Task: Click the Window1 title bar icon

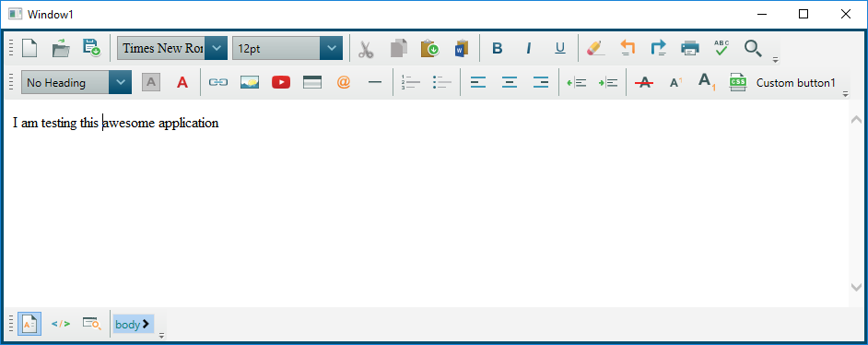Action: (x=16, y=15)
